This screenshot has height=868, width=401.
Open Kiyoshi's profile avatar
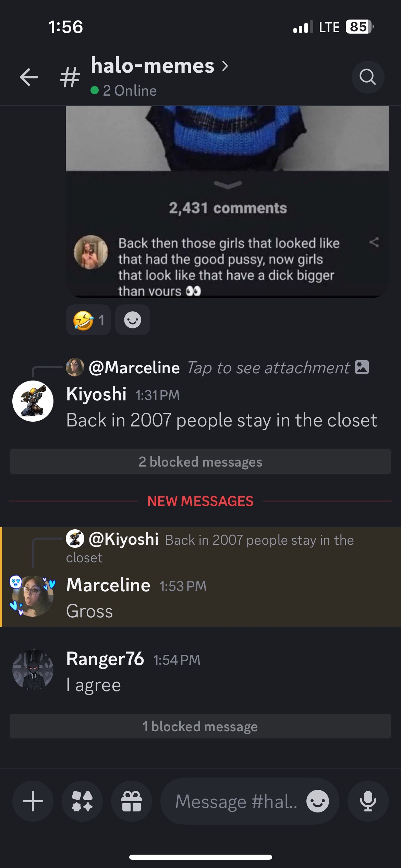coord(33,401)
